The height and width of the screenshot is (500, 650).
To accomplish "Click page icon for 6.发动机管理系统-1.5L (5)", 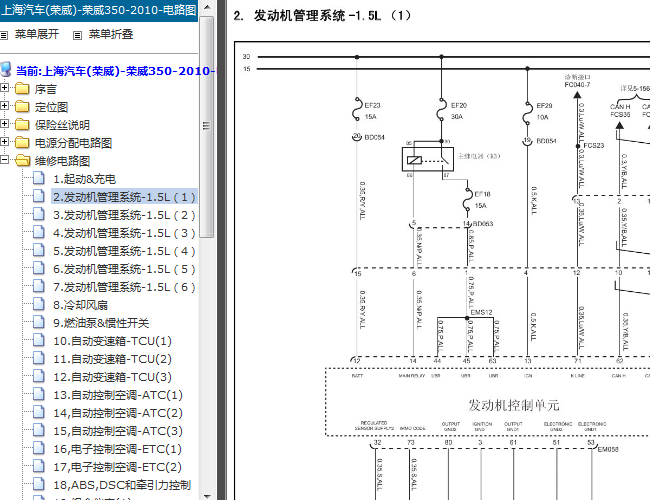I will [x=39, y=268].
